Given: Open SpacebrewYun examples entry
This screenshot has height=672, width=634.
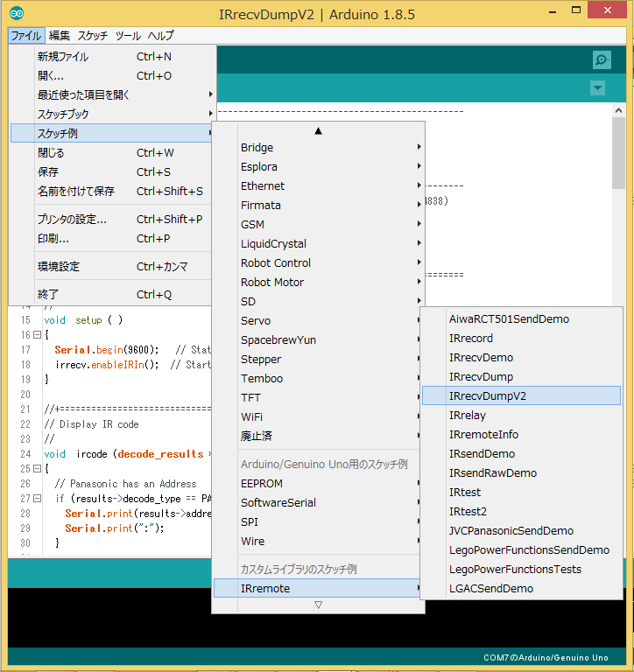Looking at the screenshot, I should tap(317, 340).
